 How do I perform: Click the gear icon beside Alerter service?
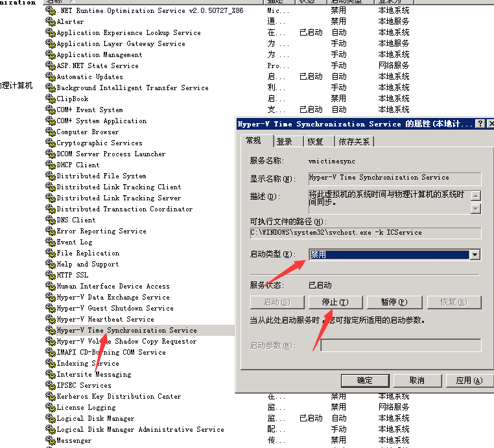coord(51,21)
